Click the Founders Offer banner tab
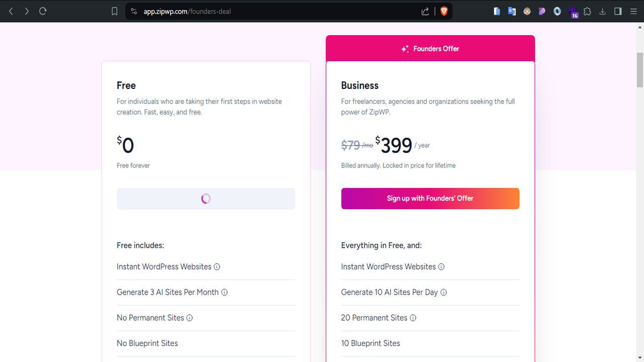The image size is (644, 362). point(430,49)
